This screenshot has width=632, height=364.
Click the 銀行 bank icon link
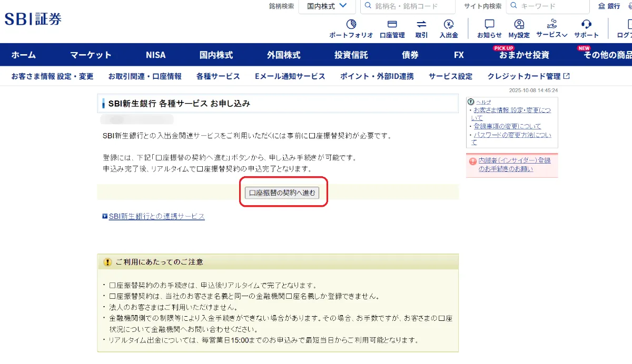tap(609, 6)
